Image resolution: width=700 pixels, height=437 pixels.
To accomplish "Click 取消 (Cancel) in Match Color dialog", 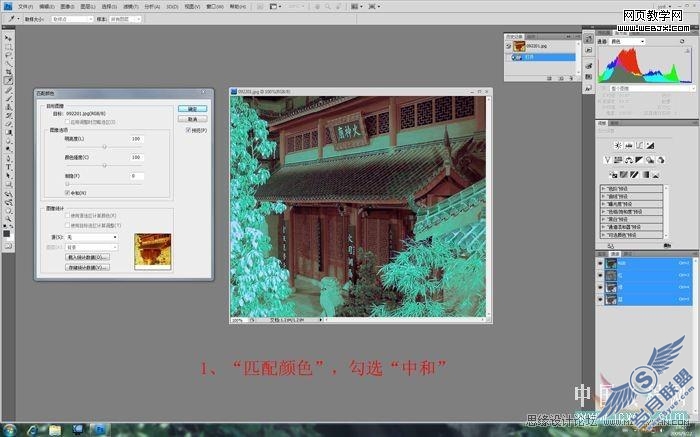I will point(192,119).
